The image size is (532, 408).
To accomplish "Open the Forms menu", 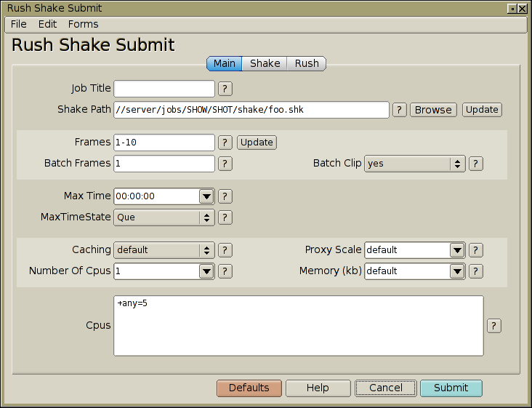I will point(83,24).
